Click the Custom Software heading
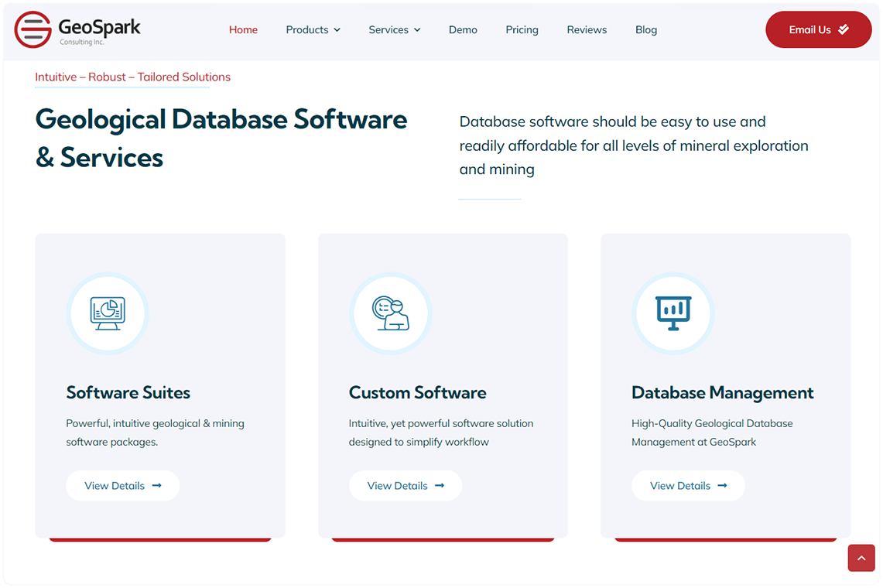 pyautogui.click(x=417, y=392)
